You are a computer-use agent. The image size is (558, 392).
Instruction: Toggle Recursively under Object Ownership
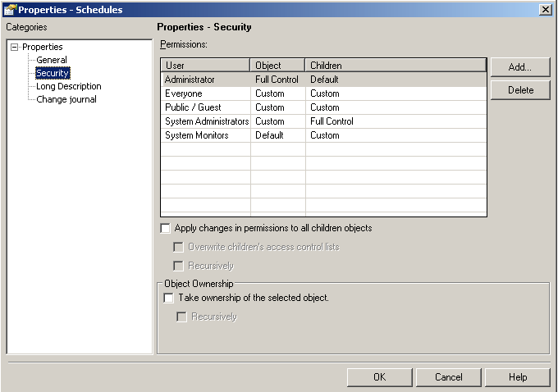181,317
